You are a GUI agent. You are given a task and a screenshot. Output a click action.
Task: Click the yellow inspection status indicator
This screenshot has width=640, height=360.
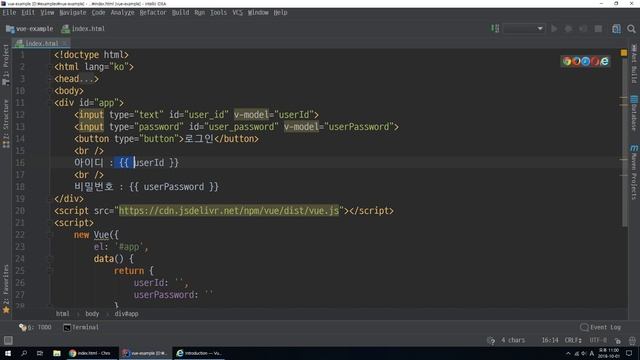[624, 53]
